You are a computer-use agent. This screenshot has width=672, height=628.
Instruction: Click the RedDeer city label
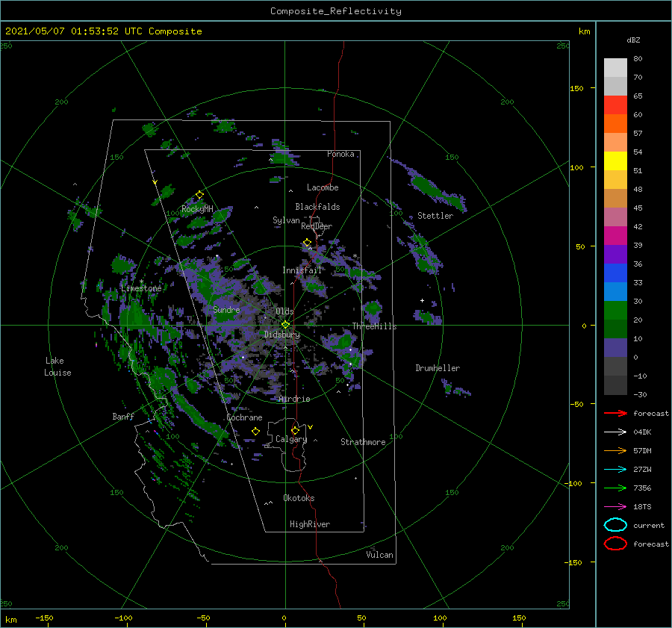pos(317,226)
